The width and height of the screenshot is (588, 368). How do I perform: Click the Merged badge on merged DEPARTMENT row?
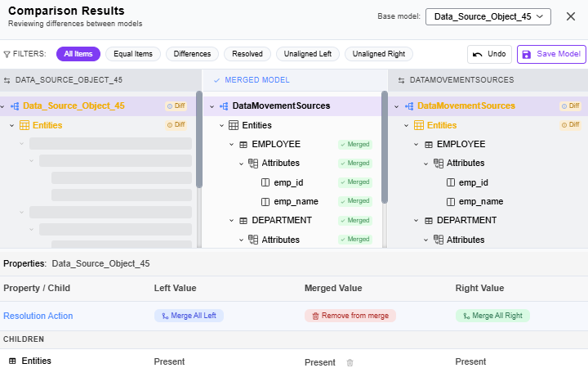(x=355, y=221)
